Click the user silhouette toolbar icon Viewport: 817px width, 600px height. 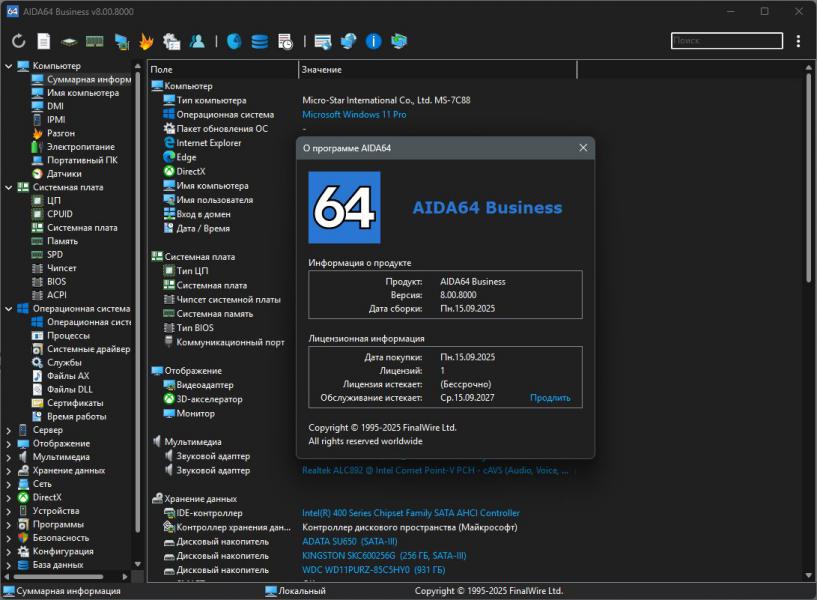coord(198,41)
